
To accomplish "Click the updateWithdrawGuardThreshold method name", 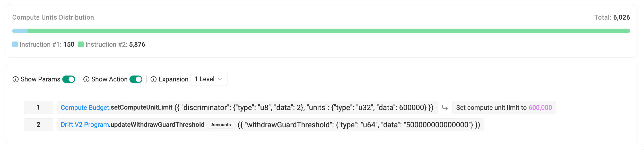I will pyautogui.click(x=157, y=125).
